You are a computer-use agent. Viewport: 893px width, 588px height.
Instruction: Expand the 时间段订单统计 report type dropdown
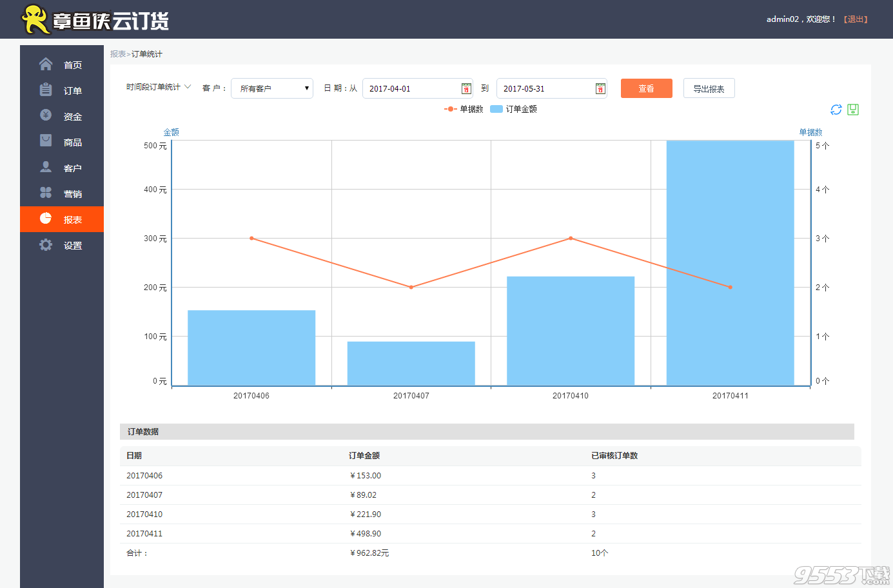click(159, 87)
